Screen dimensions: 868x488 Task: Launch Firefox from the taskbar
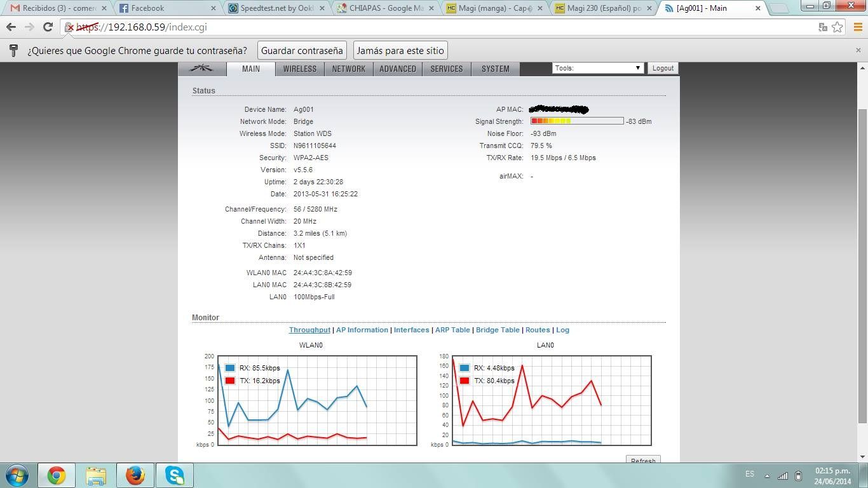[x=135, y=475]
